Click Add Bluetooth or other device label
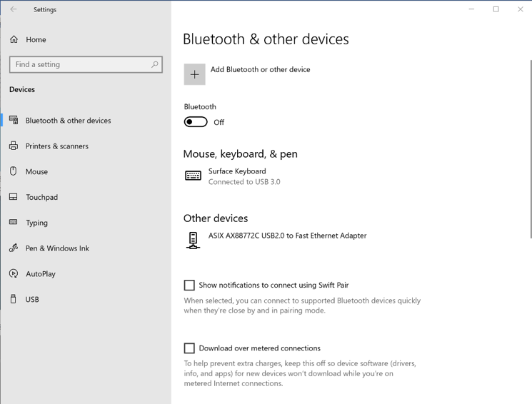532x404 pixels. pos(260,69)
